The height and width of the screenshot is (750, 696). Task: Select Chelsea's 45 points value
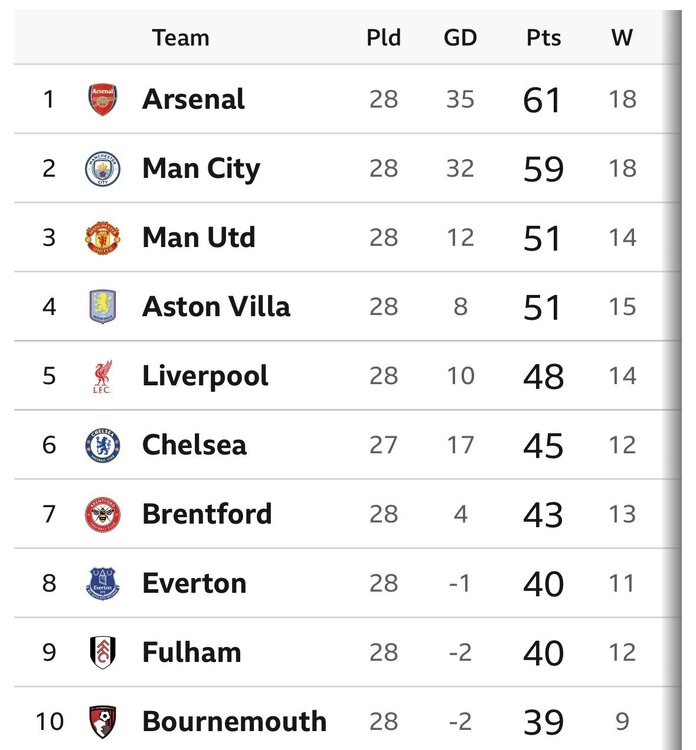point(543,446)
